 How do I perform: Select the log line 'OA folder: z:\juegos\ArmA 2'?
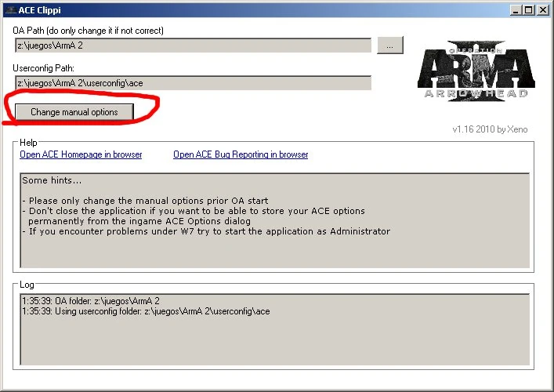[x=91, y=301]
